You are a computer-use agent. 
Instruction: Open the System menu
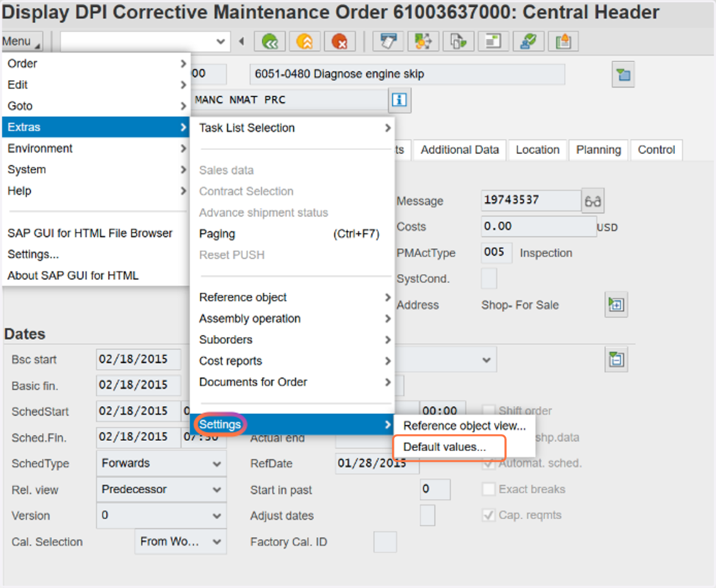pyautogui.click(x=96, y=169)
